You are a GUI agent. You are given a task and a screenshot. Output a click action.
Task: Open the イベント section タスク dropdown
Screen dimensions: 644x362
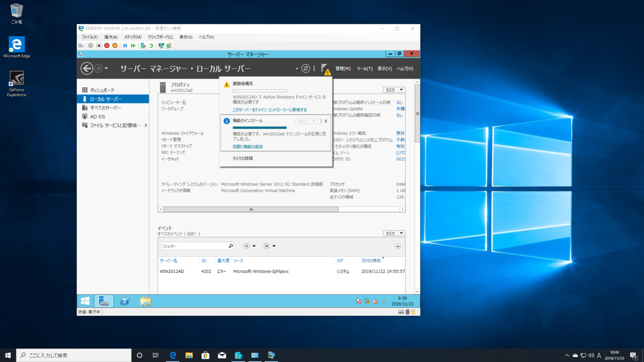pos(394,233)
